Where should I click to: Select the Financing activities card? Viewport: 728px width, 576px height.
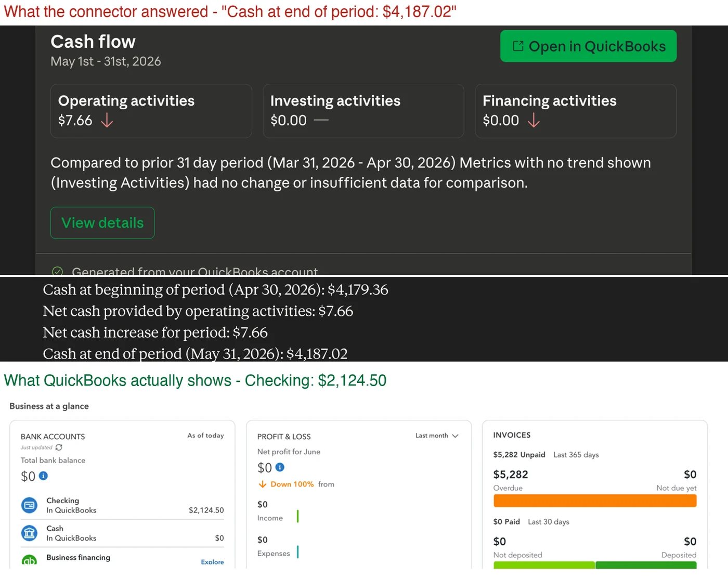(576, 111)
